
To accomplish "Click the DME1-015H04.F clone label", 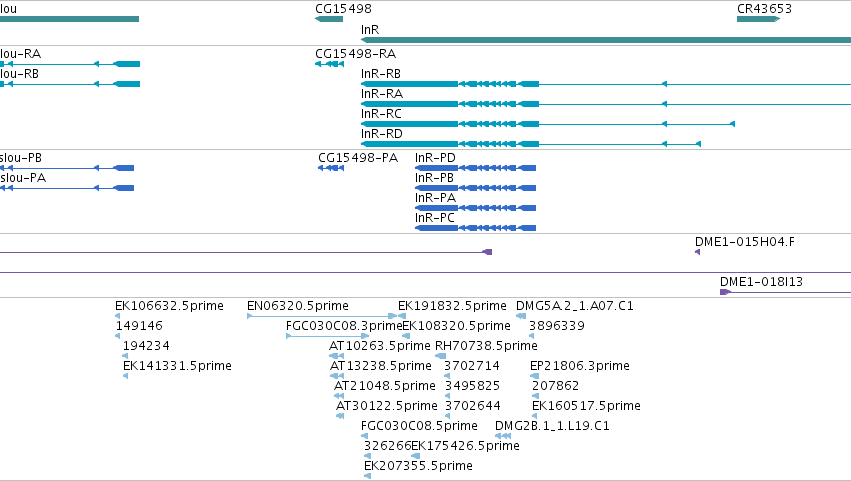I will 745,242.
